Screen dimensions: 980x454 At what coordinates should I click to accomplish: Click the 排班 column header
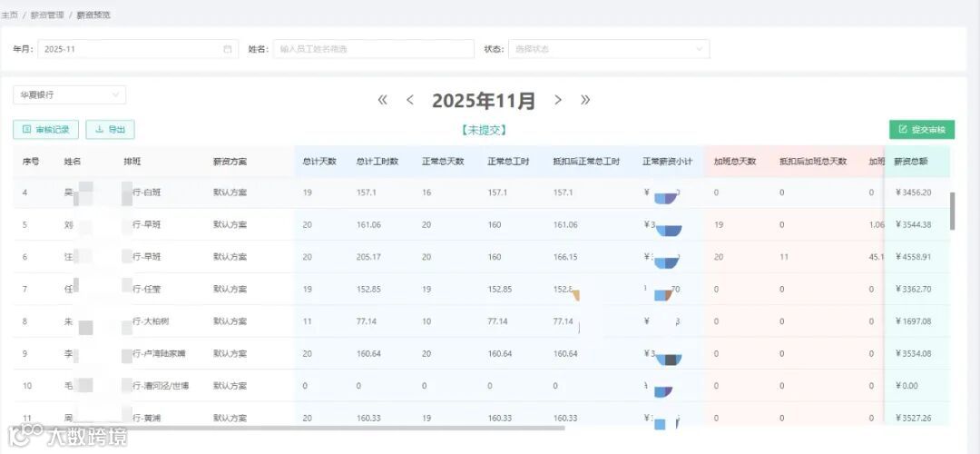pos(132,162)
